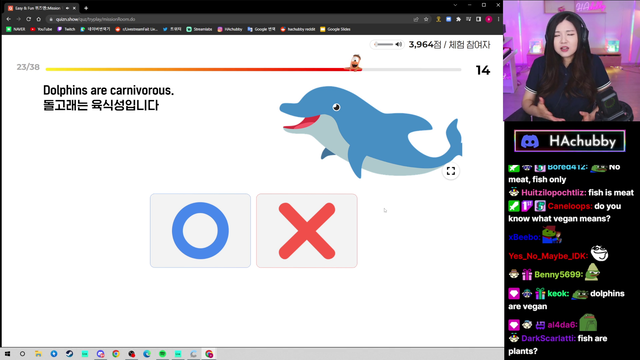The height and width of the screenshot is (360, 640).
Task: Open Spotify from the taskbar
Action: [x=162, y=354]
